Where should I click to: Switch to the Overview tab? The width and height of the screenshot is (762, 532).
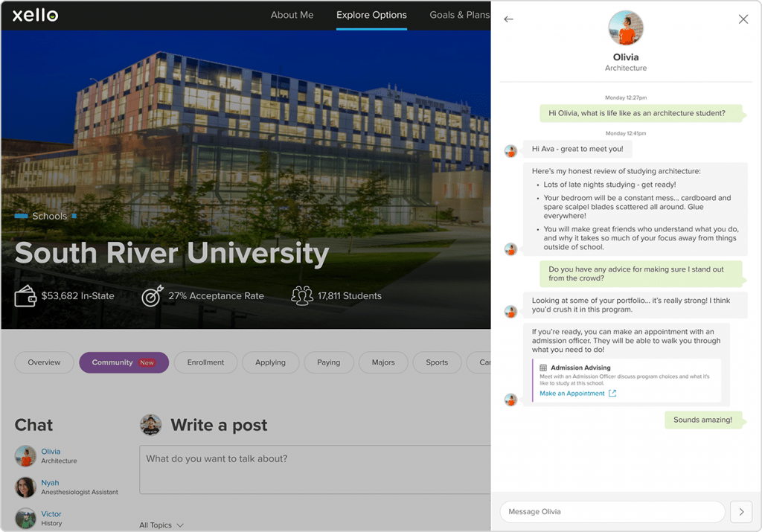pyautogui.click(x=44, y=362)
